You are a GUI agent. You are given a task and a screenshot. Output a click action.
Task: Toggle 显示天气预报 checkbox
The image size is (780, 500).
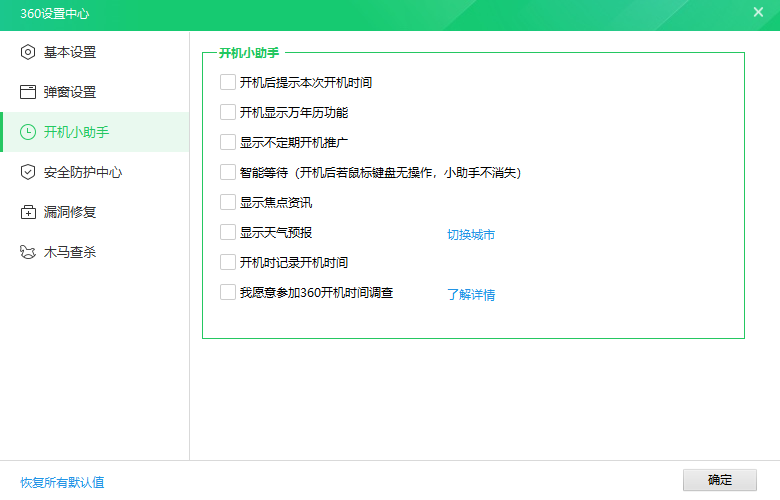[228, 232]
